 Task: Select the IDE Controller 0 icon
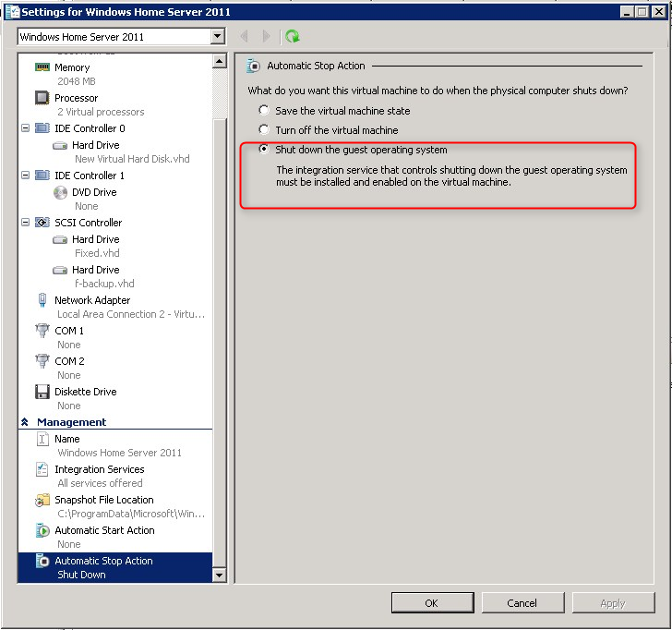tap(42, 128)
